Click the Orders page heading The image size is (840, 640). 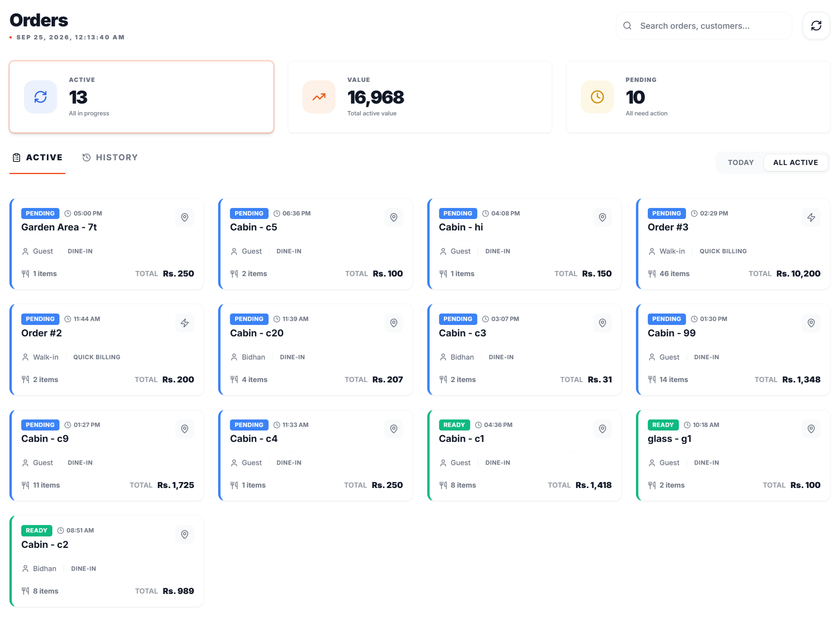point(39,20)
